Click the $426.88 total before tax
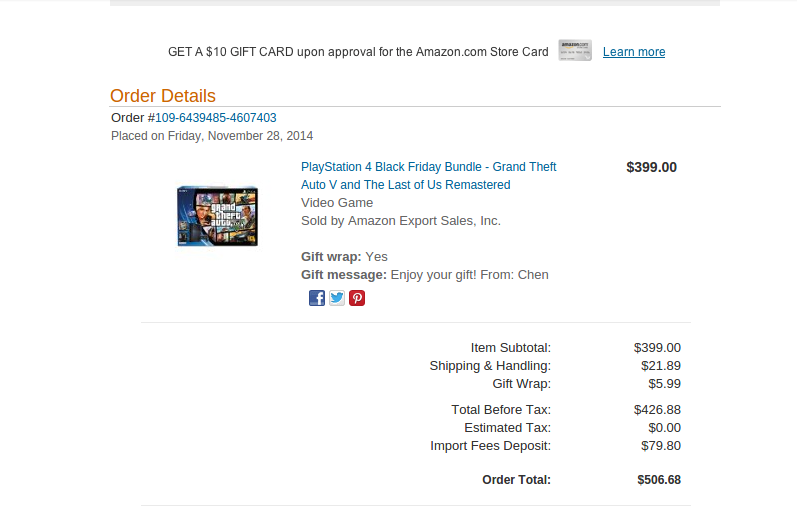Image resolution: width=797 pixels, height=527 pixels. [x=657, y=410]
